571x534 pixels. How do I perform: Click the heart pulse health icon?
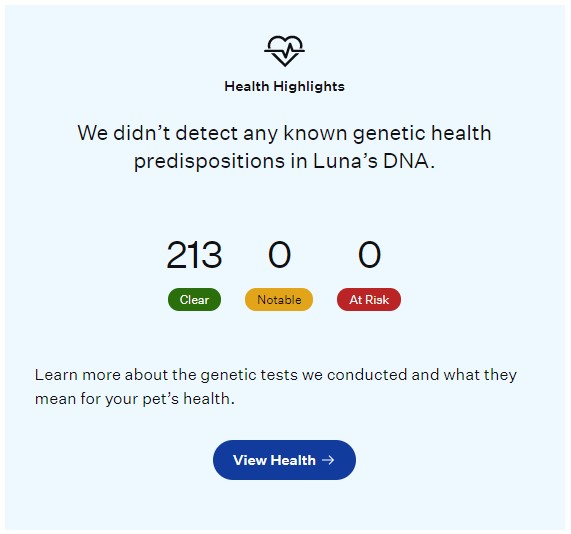click(x=284, y=51)
